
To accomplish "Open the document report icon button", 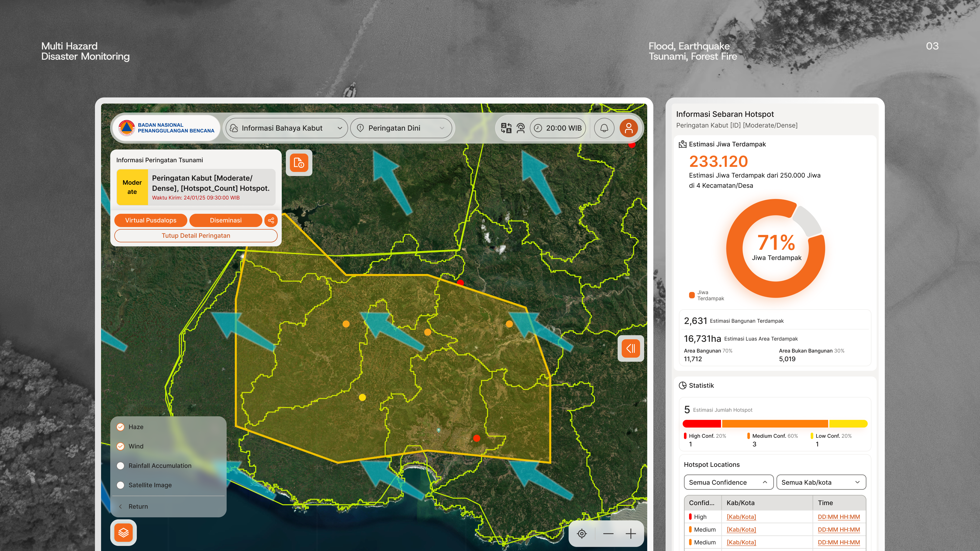I will 299,163.
